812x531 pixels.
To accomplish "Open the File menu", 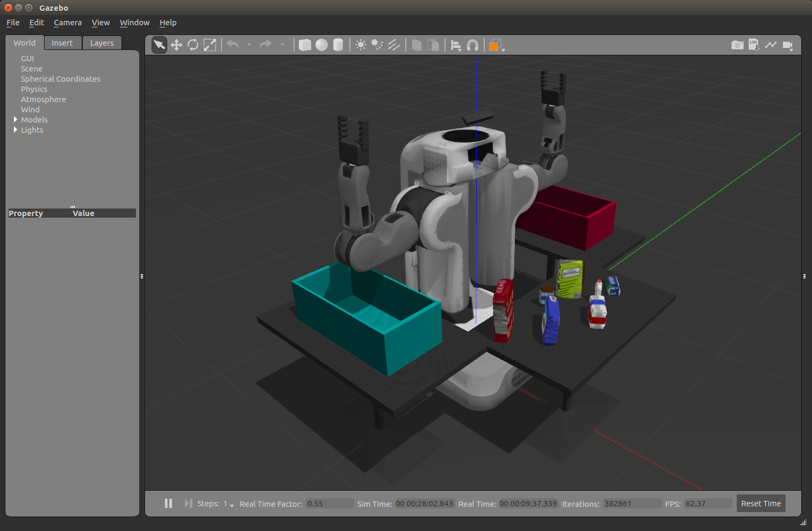I will (13, 23).
